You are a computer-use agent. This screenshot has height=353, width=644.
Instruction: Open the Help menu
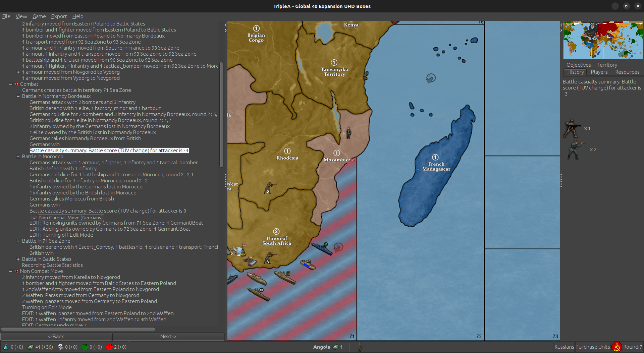coord(77,16)
